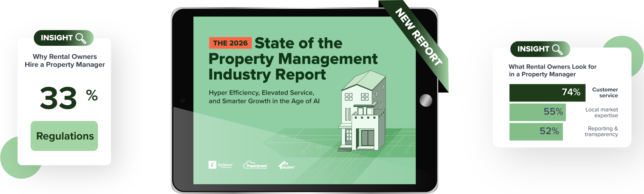Viewport: 644px width, 194px height.
Task: Click the orange THE 2026 label
Action: click(230, 43)
